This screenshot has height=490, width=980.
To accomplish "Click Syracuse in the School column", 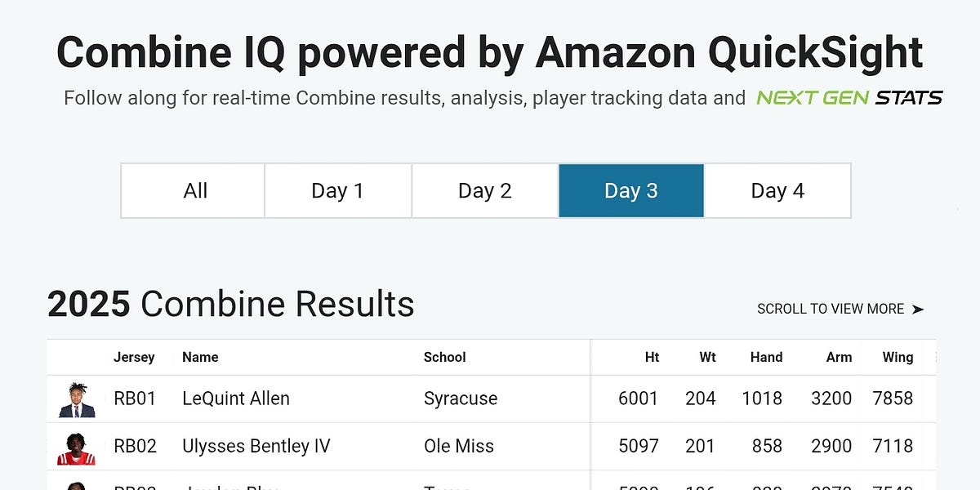I will [x=461, y=399].
